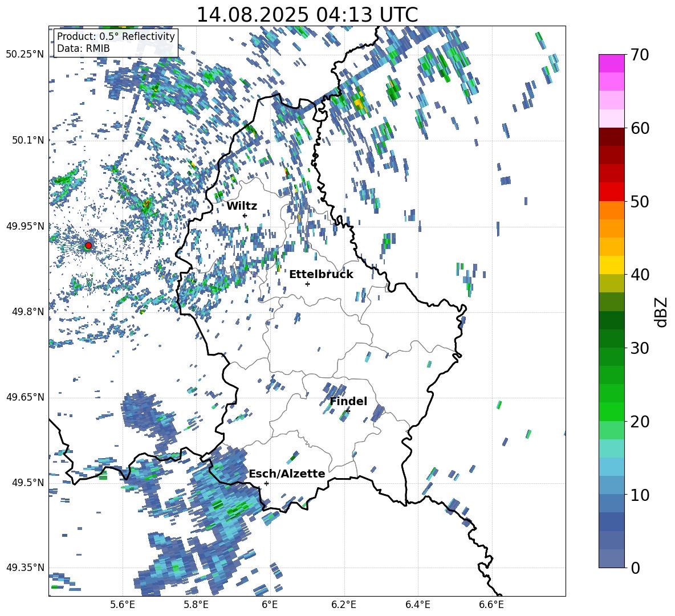675x616 pixels.
Task: Click the 5.8°E longitude label
Action: (x=196, y=605)
